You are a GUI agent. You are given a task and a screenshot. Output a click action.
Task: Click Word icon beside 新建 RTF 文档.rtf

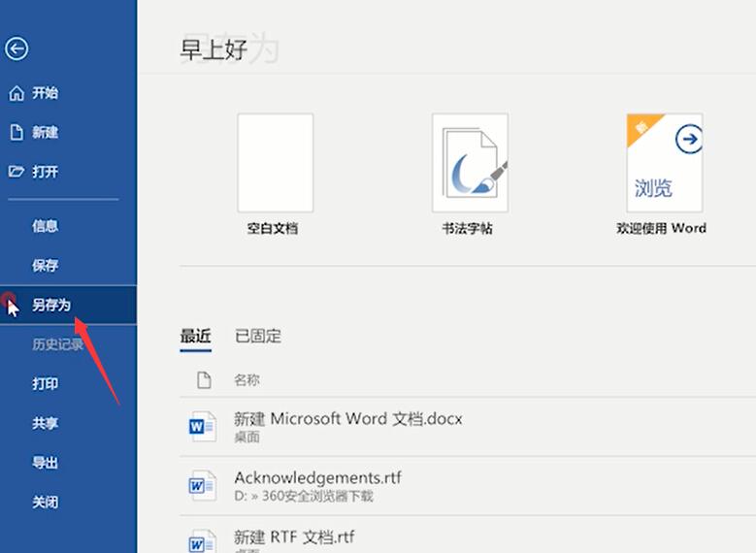pyautogui.click(x=202, y=541)
